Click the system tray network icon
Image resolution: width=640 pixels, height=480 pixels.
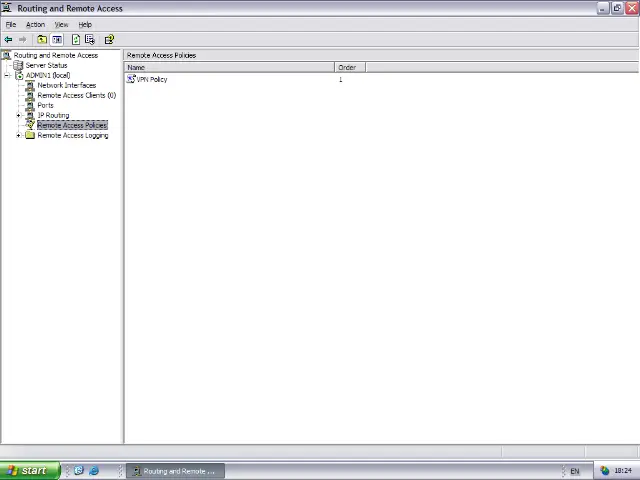pos(604,471)
